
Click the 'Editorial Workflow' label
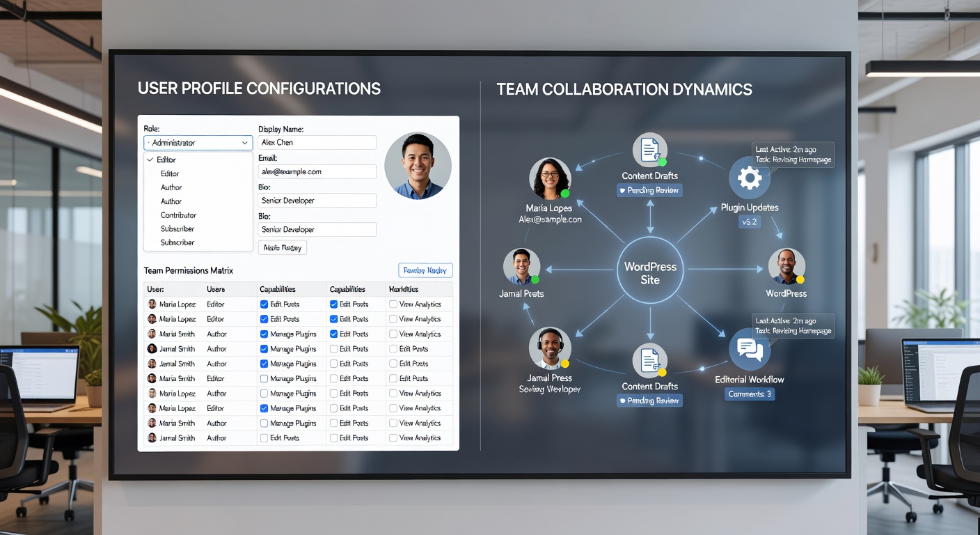tap(750, 380)
